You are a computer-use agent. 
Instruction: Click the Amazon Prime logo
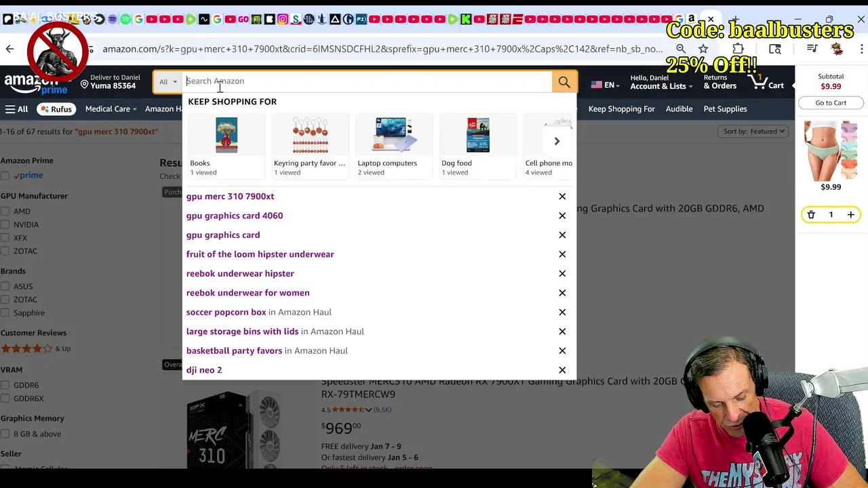coord(36,83)
